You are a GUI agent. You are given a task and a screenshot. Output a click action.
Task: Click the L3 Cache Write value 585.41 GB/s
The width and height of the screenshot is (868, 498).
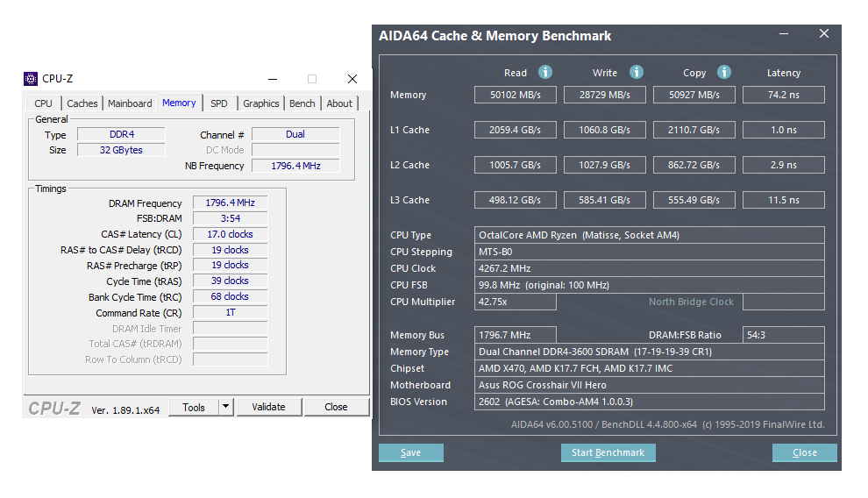pyautogui.click(x=604, y=200)
